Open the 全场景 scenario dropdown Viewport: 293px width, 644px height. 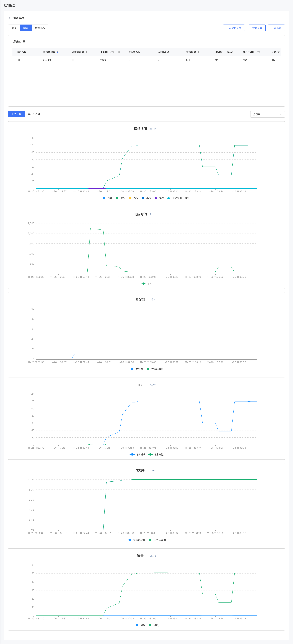click(267, 114)
